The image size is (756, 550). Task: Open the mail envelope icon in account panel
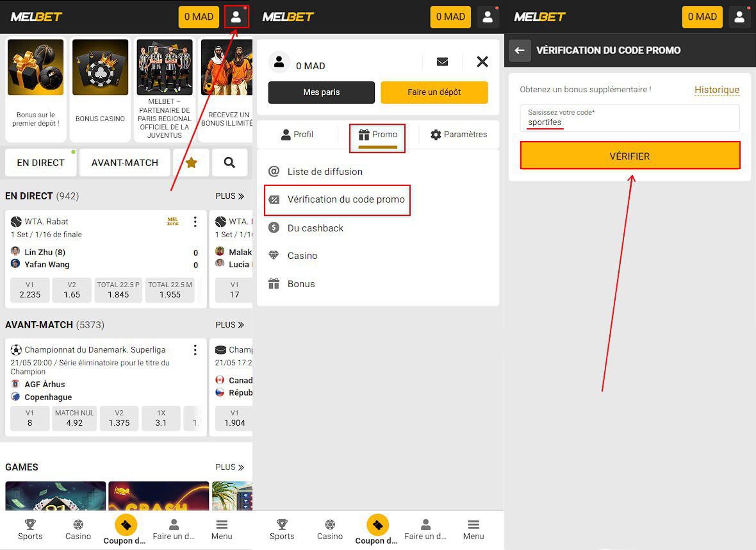pos(442,62)
